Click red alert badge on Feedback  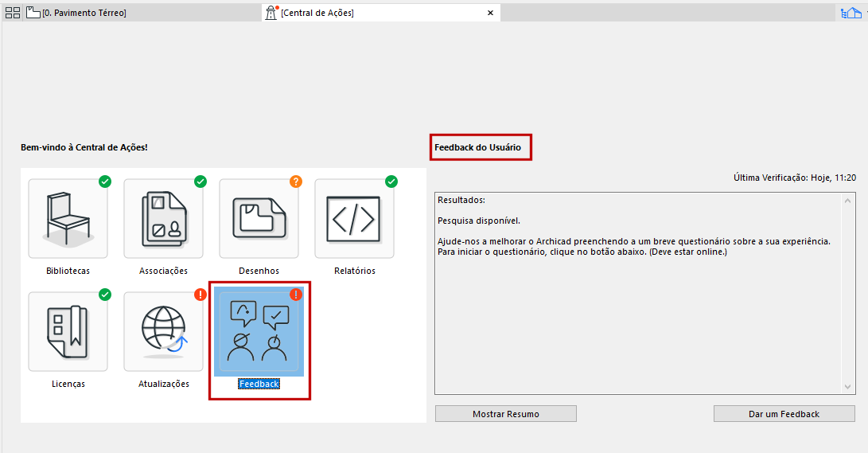coord(296,295)
